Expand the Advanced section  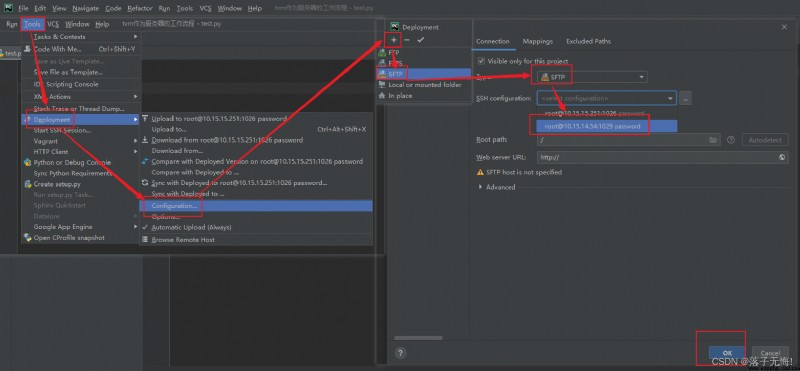pos(480,187)
